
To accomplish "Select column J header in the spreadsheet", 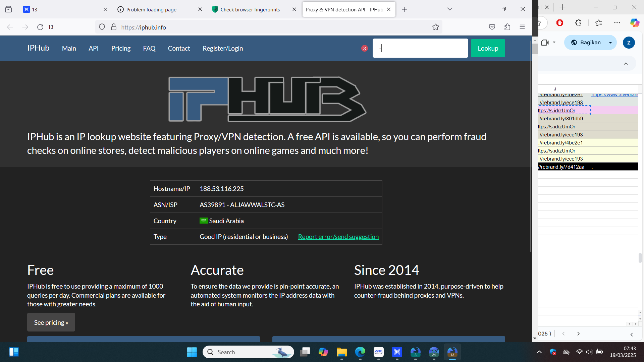I will coord(564,89).
